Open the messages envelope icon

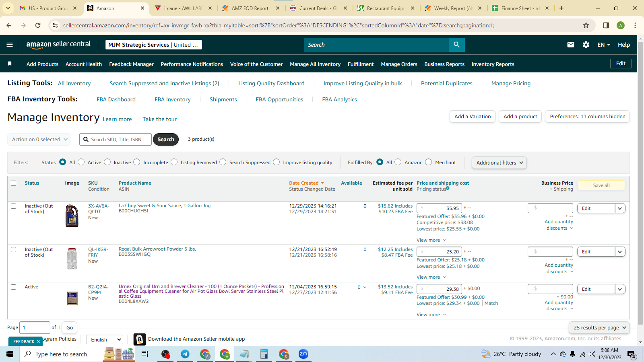pos(571,45)
